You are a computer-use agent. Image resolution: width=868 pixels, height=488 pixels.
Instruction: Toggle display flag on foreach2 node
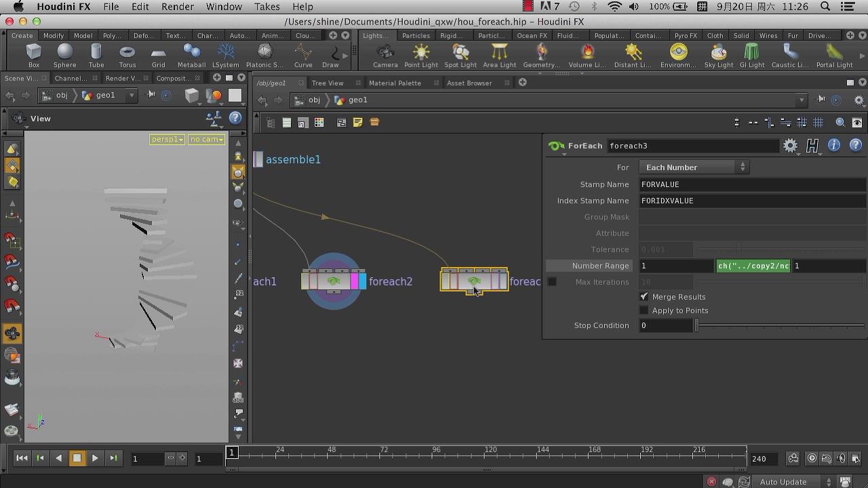click(362, 281)
